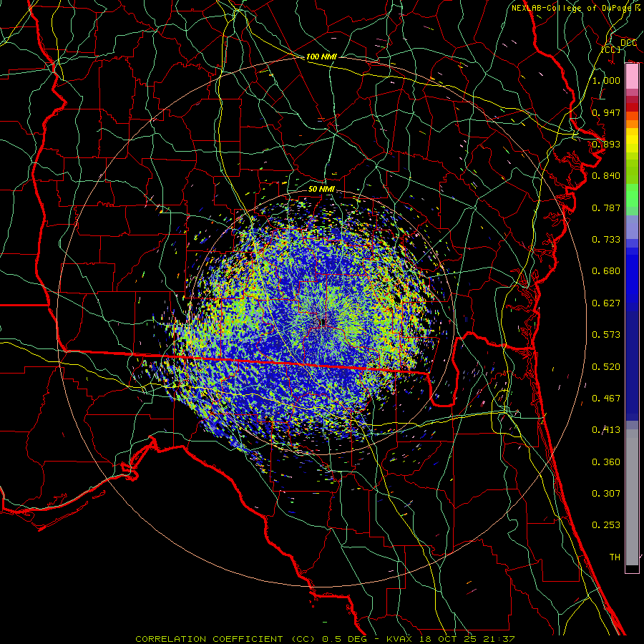Click the 0.307 legend value

pos(606,494)
